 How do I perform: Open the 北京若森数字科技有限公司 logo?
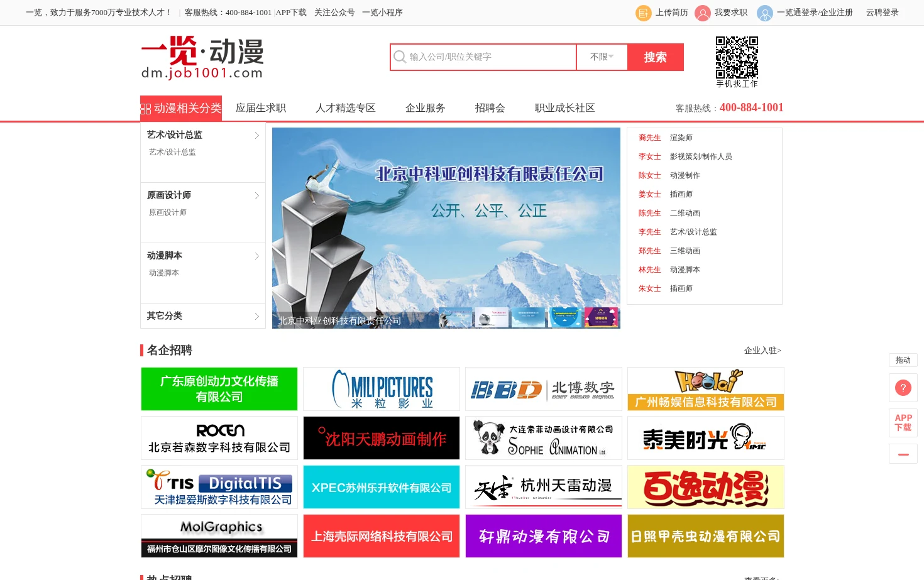pyautogui.click(x=219, y=438)
